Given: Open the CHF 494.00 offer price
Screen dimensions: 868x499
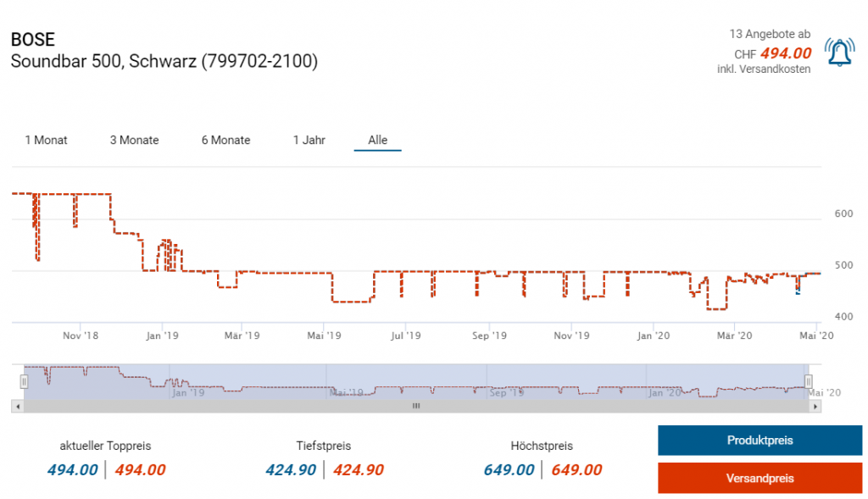Looking at the screenshot, I should (x=785, y=53).
